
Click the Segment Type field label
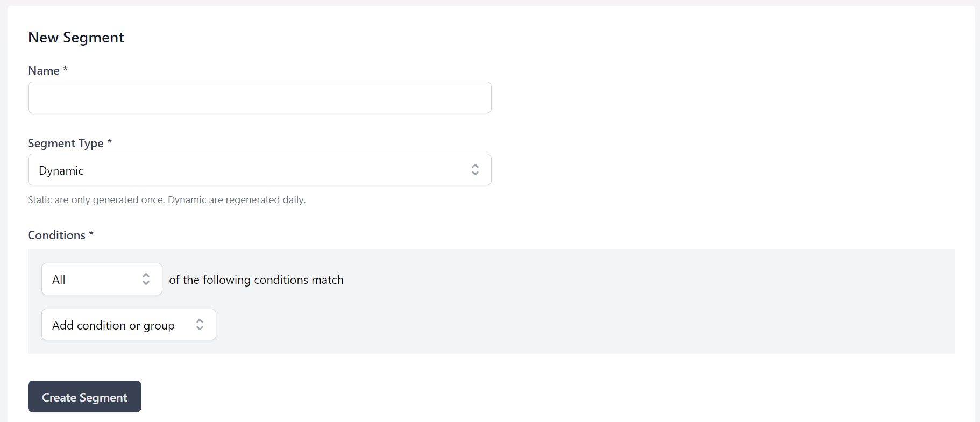[66, 144]
